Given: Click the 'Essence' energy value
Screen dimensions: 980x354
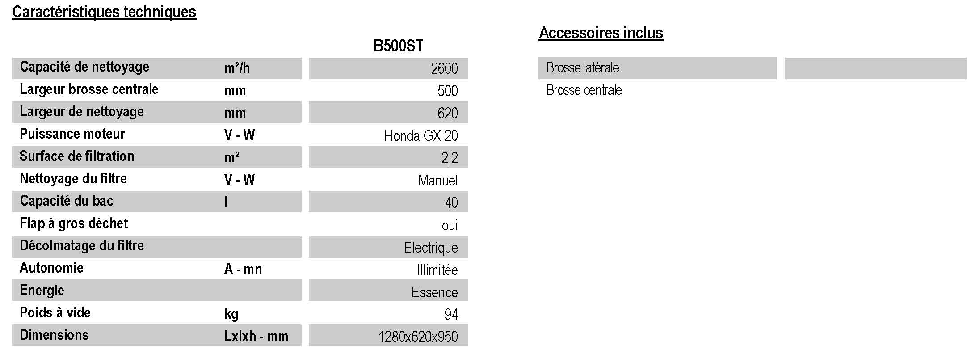Looking at the screenshot, I should point(434,292).
